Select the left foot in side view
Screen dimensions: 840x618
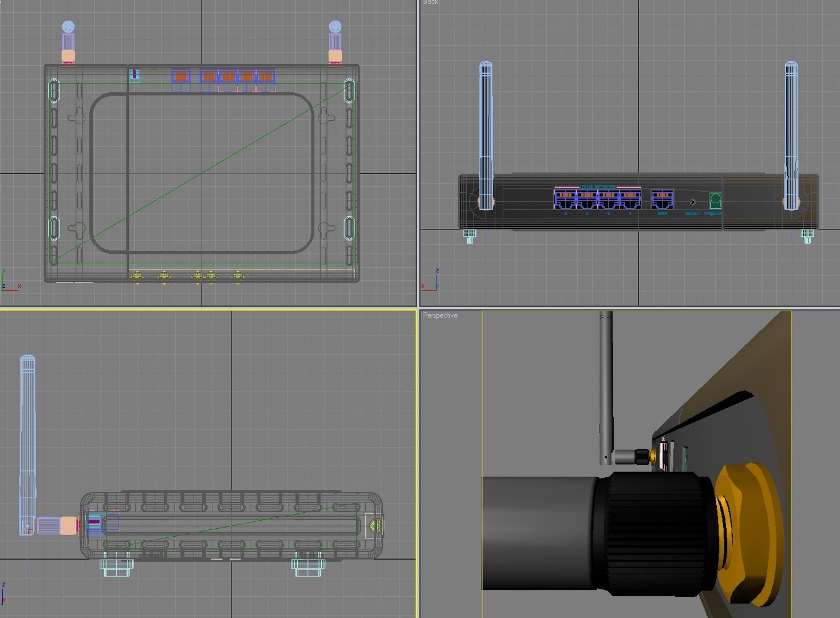[x=116, y=567]
